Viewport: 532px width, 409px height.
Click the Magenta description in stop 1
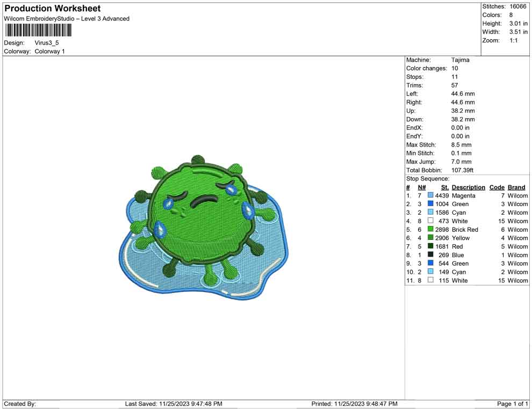tap(463, 195)
